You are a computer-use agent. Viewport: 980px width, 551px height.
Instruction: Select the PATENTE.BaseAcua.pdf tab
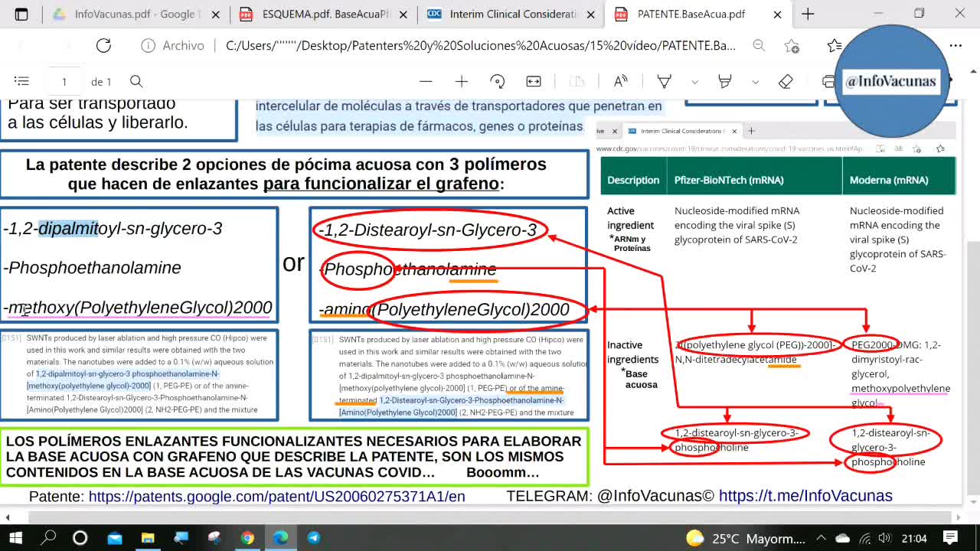(691, 14)
